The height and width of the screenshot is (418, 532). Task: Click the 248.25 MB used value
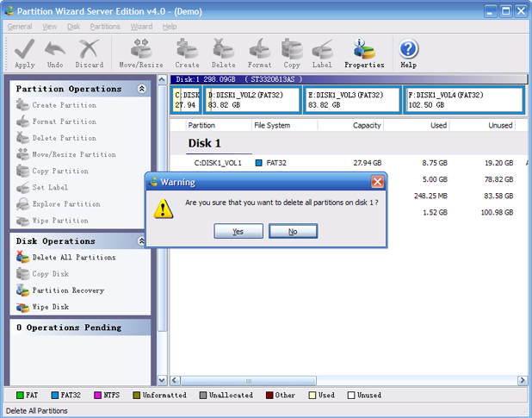(430, 196)
